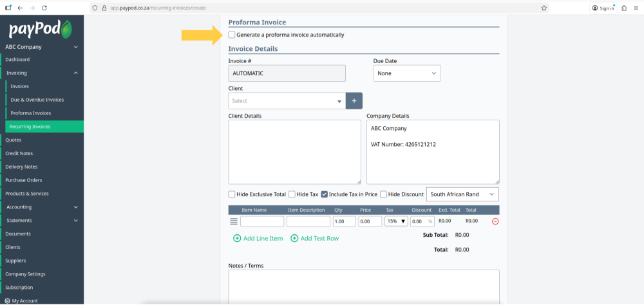
Task: Open the Client select dropdown
Action: click(287, 100)
